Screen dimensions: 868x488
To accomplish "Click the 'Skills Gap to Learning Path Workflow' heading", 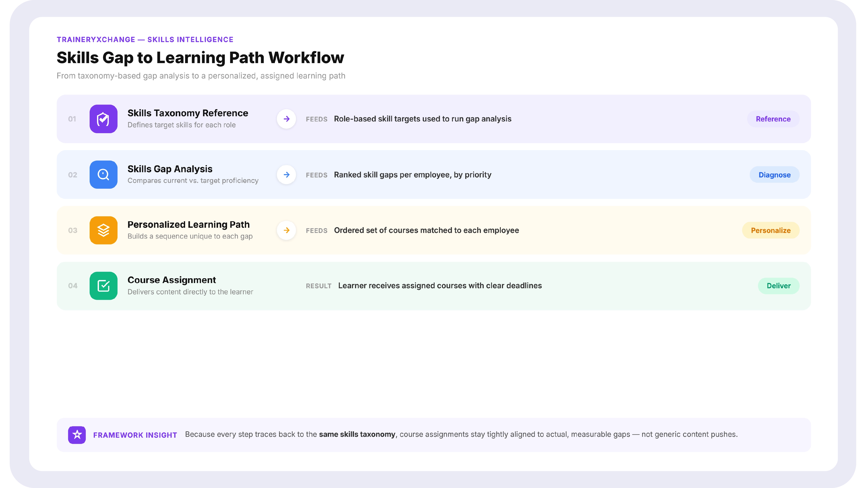I will point(200,58).
